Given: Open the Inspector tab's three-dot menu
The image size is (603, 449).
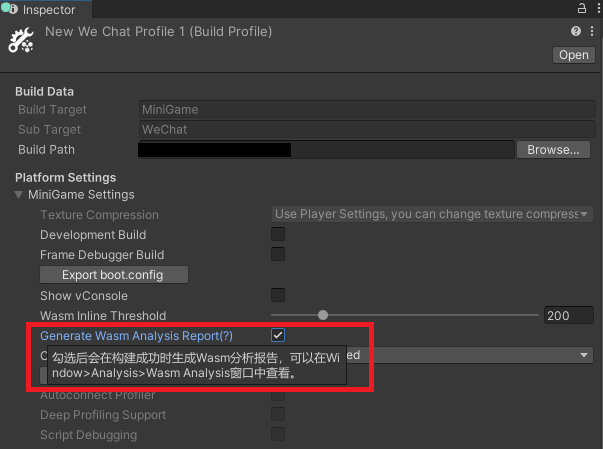Looking at the screenshot, I should click(596, 8).
